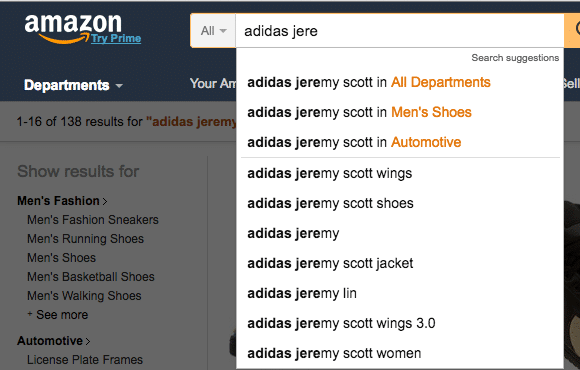Viewport: 580px width, 370px height.
Task: Open the All search category dropdown
Action: click(213, 31)
